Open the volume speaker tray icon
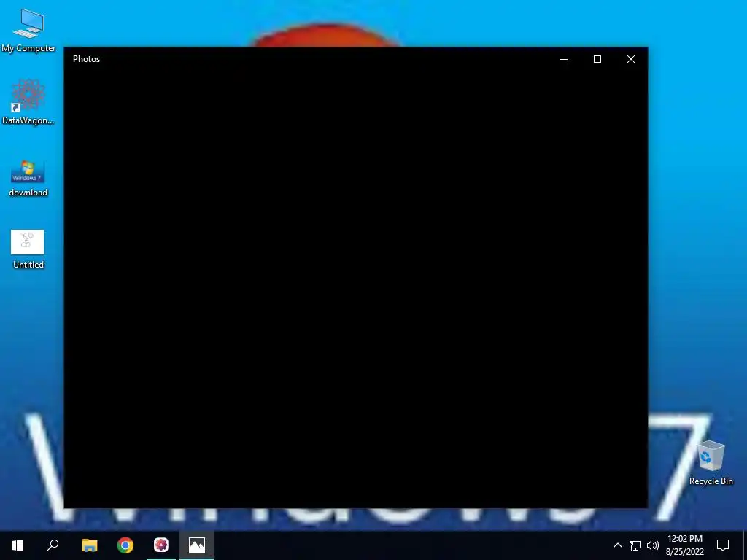 [x=653, y=545]
